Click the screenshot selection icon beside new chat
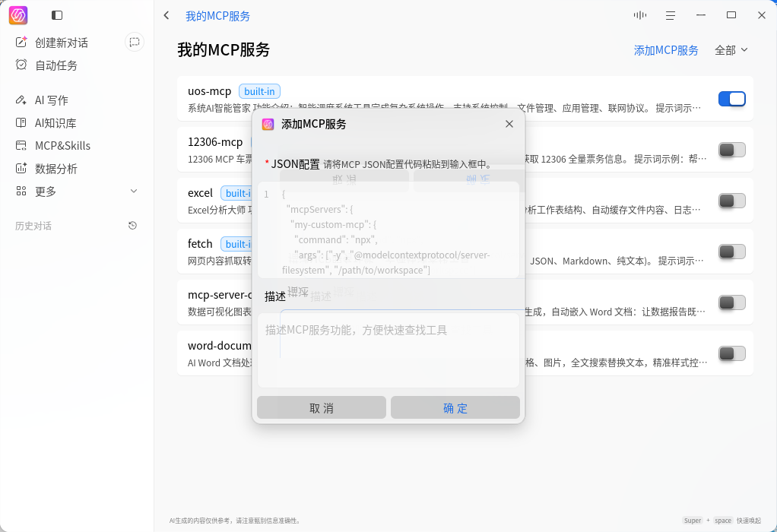This screenshot has height=532, width=777. (x=135, y=42)
